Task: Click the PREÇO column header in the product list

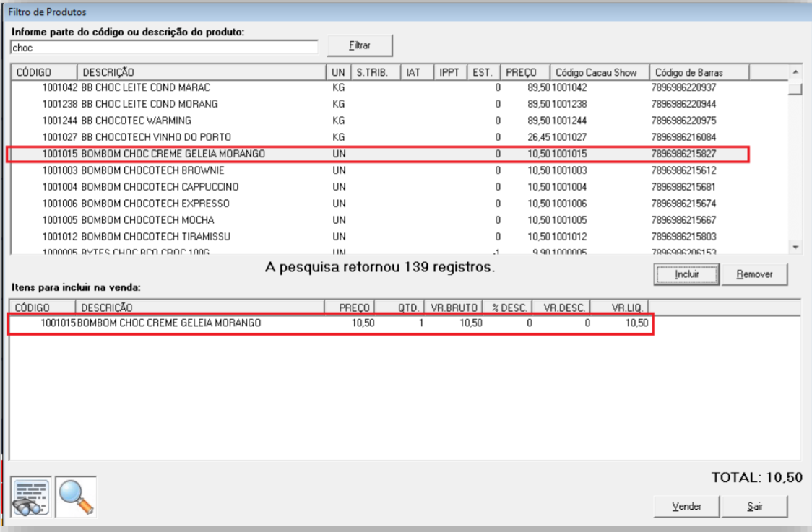Action: tap(524, 72)
